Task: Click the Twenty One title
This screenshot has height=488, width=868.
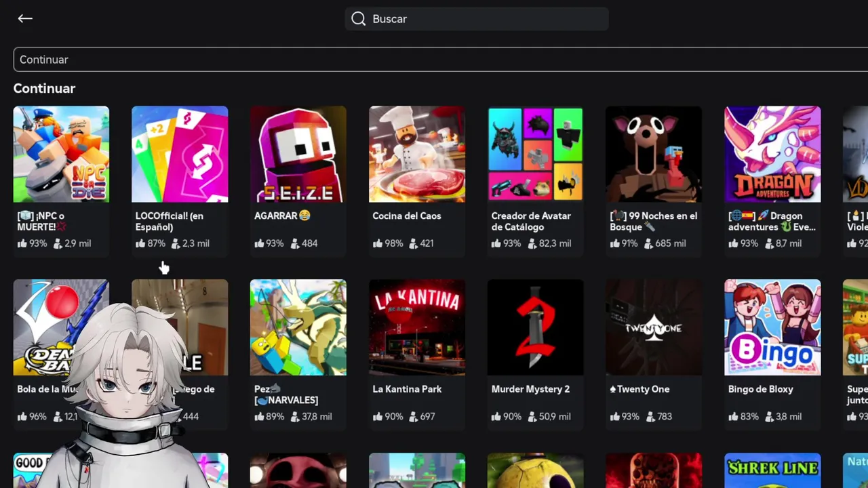Action: [639, 389]
